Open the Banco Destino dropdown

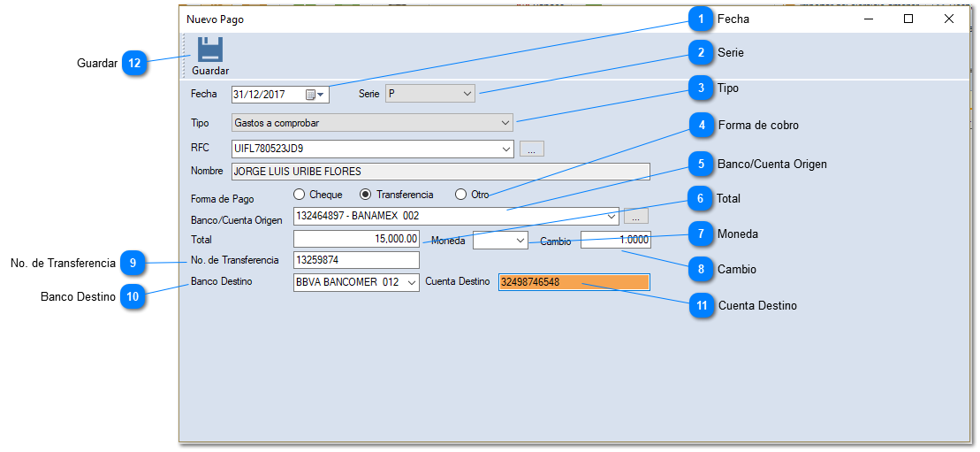point(411,283)
